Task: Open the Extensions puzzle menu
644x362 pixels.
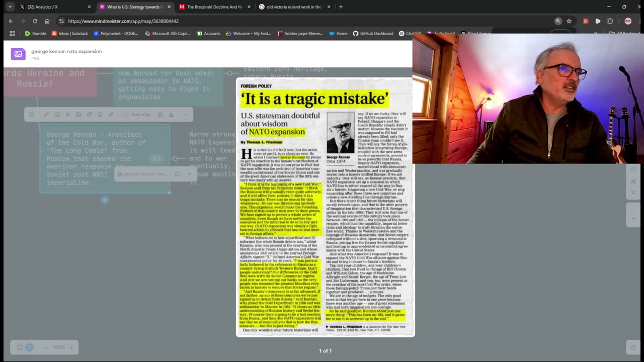Action: tap(610, 21)
